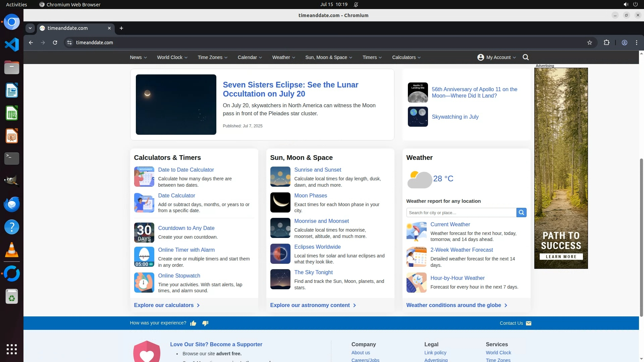The width and height of the screenshot is (644, 362).
Task: Click the thumbs up feedback icon
Action: point(193,323)
